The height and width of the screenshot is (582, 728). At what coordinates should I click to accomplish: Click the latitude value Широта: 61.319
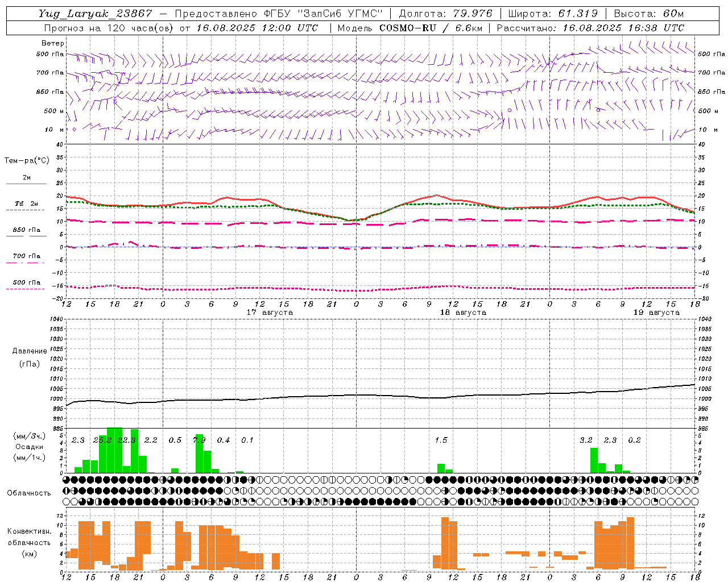(x=553, y=14)
